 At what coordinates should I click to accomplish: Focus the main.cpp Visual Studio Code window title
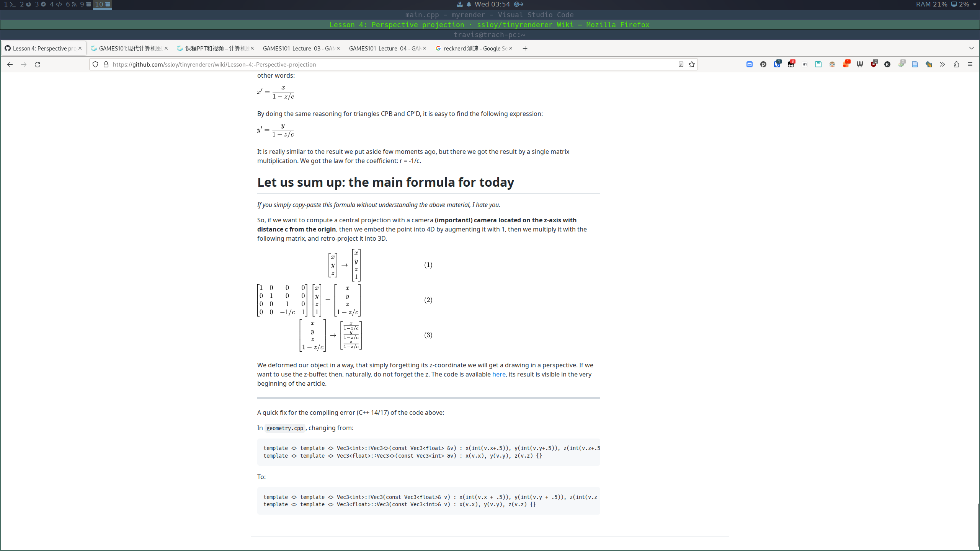490,15
